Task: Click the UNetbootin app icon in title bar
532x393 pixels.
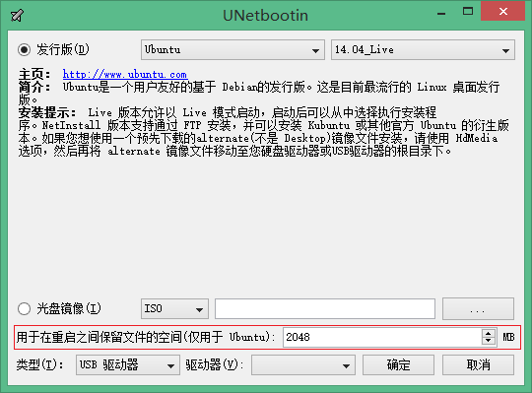Action: click(17, 15)
